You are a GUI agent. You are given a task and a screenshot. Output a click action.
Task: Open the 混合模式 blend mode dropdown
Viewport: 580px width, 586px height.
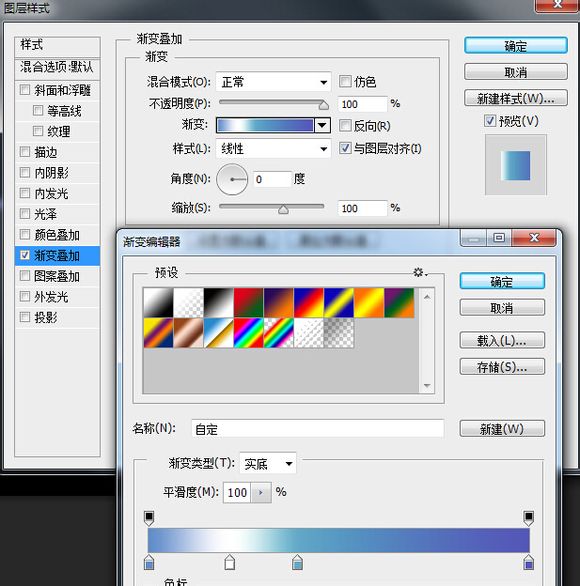coord(273,82)
